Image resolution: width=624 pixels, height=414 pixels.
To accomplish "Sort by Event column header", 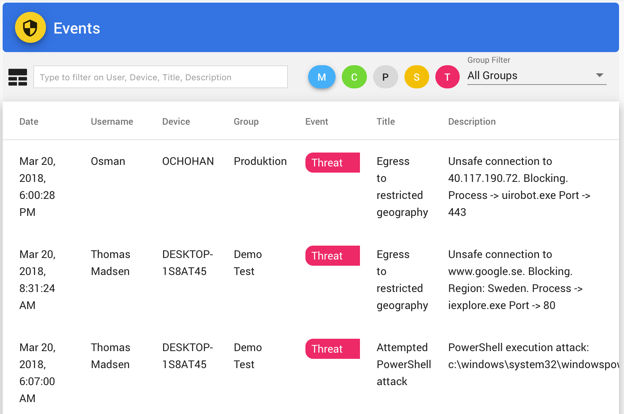I will click(x=316, y=121).
